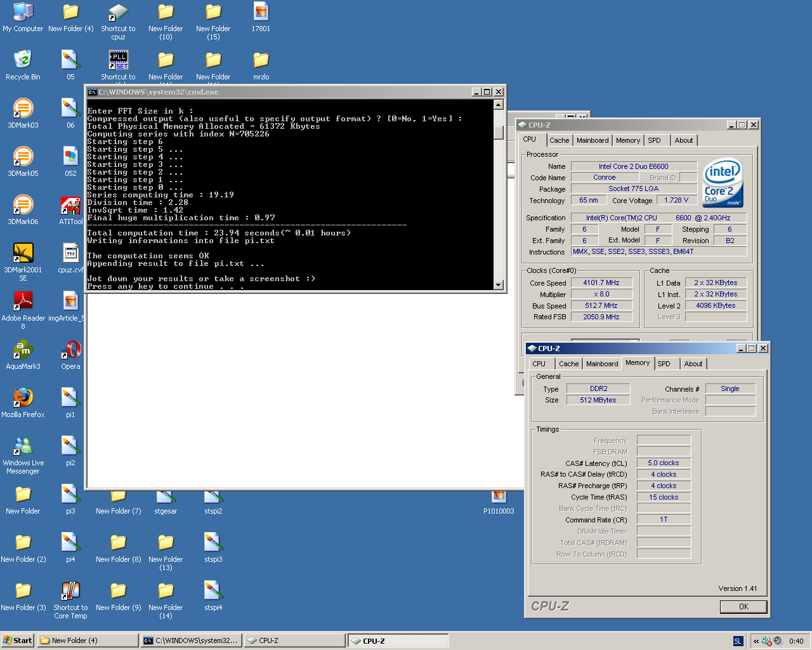This screenshot has width=812, height=650.
Task: Click the SL language indicator in tray
Action: (737, 641)
